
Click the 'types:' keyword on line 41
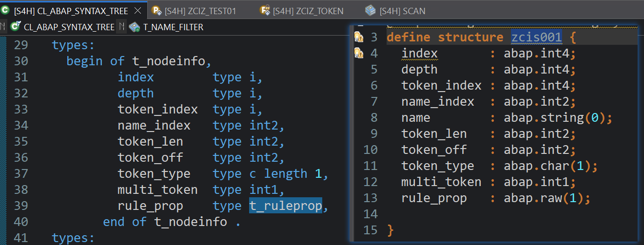[73, 238]
